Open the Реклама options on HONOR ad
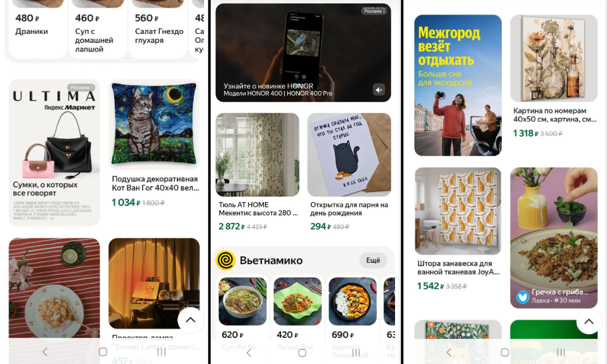This screenshot has width=607, height=364. point(375,11)
